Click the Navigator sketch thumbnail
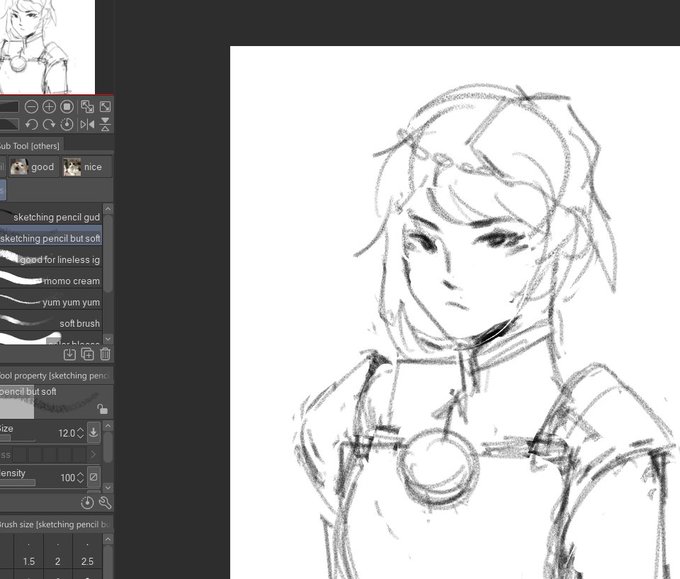 click(x=47, y=46)
